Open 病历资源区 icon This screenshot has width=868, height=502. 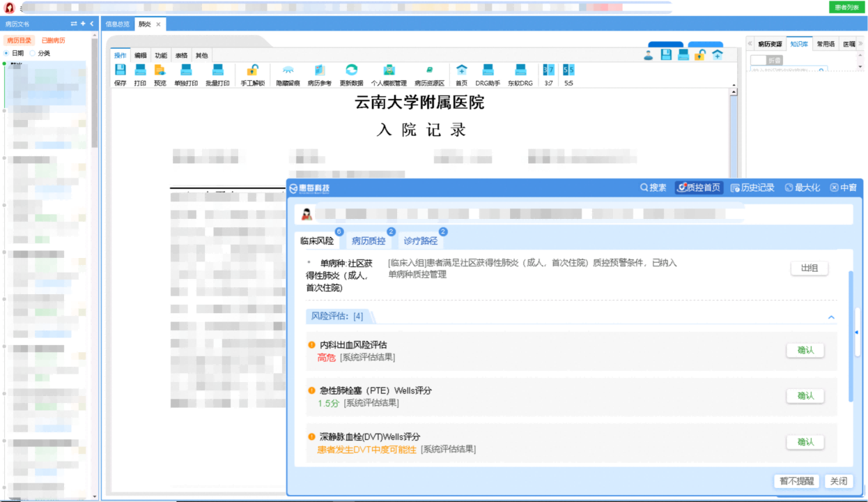tap(429, 70)
